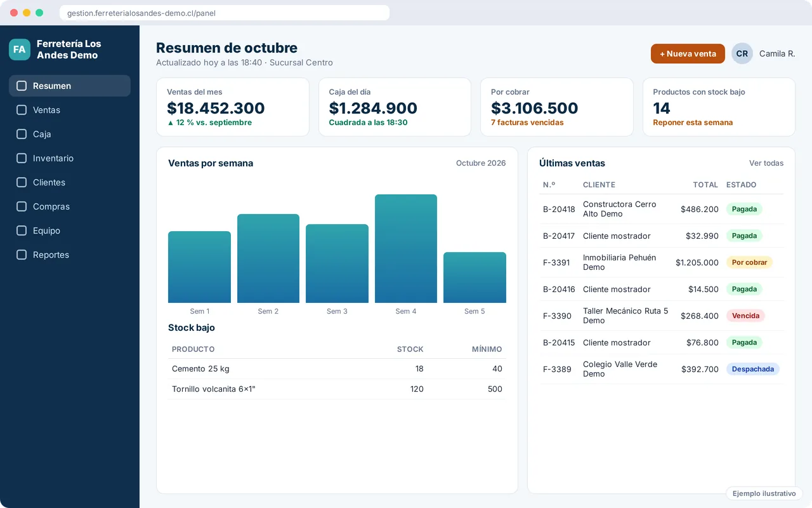Select sale number F-3389
812x508 pixels.
point(557,369)
